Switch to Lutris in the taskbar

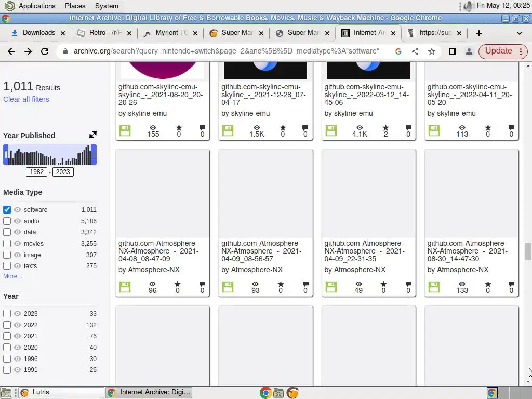(61, 393)
